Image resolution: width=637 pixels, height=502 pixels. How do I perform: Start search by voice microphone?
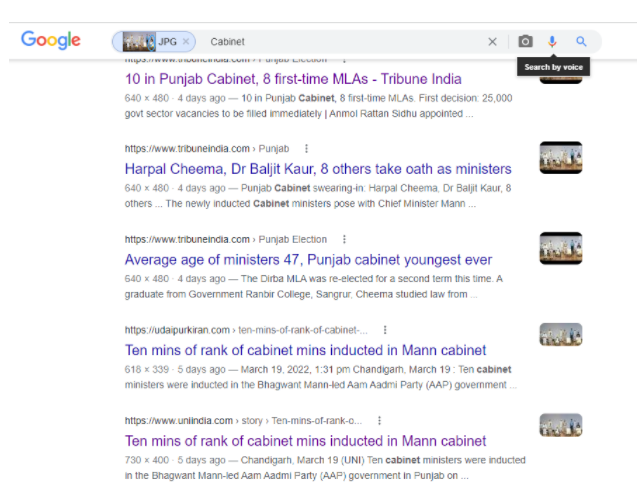point(552,42)
